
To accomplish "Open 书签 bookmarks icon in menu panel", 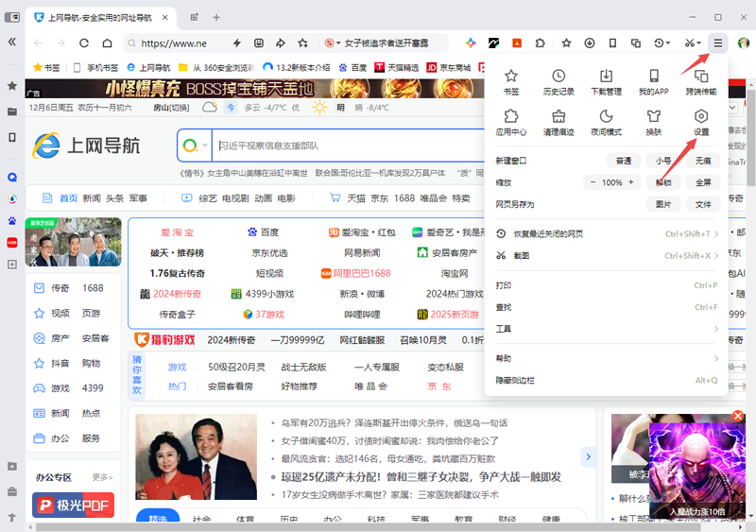I will (511, 82).
